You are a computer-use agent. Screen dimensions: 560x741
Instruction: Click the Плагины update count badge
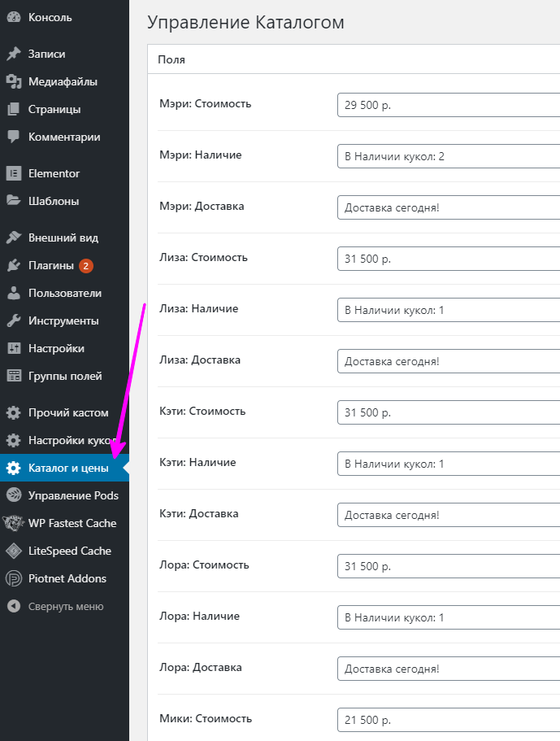pyautogui.click(x=86, y=265)
